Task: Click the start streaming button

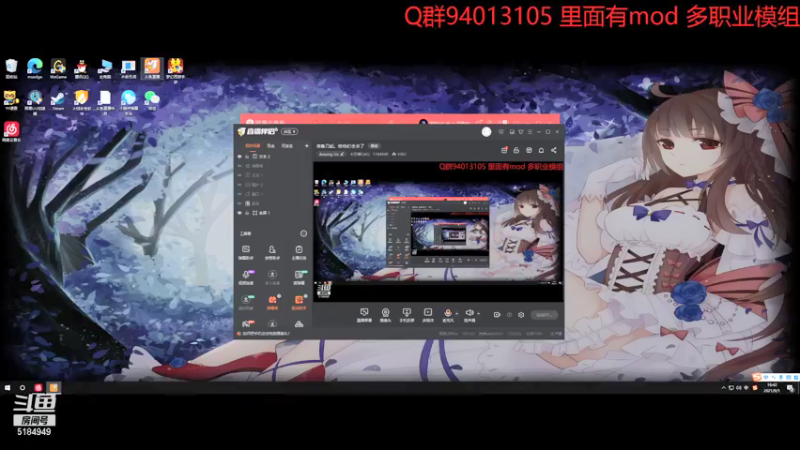Action: pos(544,315)
